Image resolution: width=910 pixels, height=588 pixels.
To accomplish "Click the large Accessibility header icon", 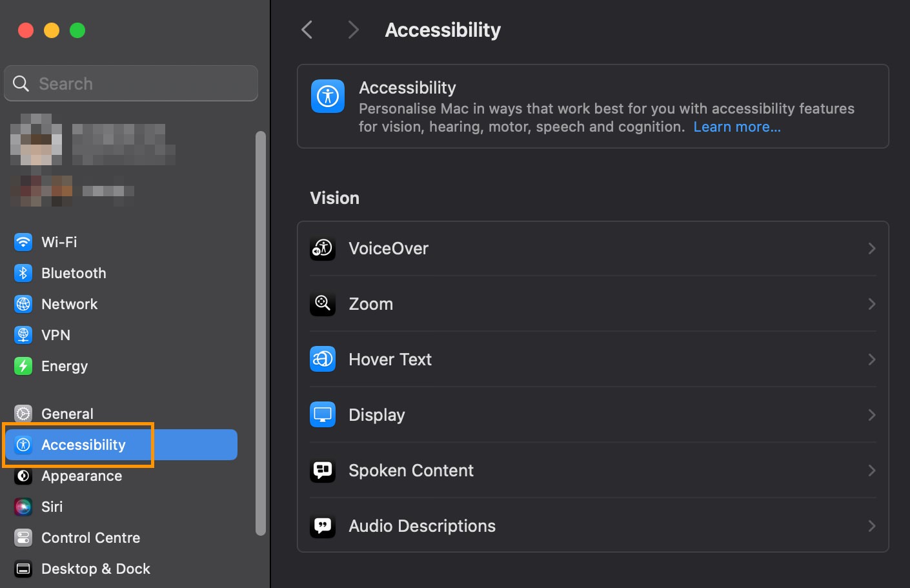I will [328, 96].
